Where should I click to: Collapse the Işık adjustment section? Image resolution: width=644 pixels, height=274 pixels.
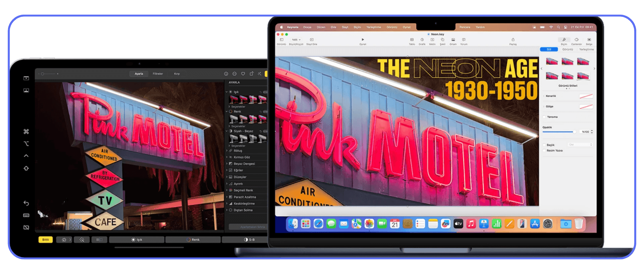(227, 92)
